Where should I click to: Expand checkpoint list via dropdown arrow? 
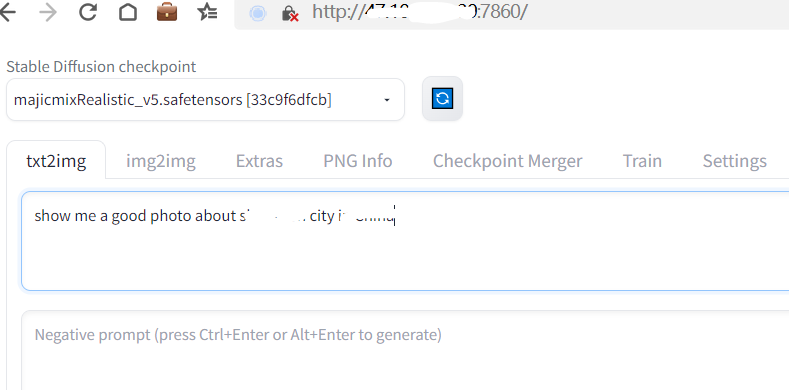[387, 100]
